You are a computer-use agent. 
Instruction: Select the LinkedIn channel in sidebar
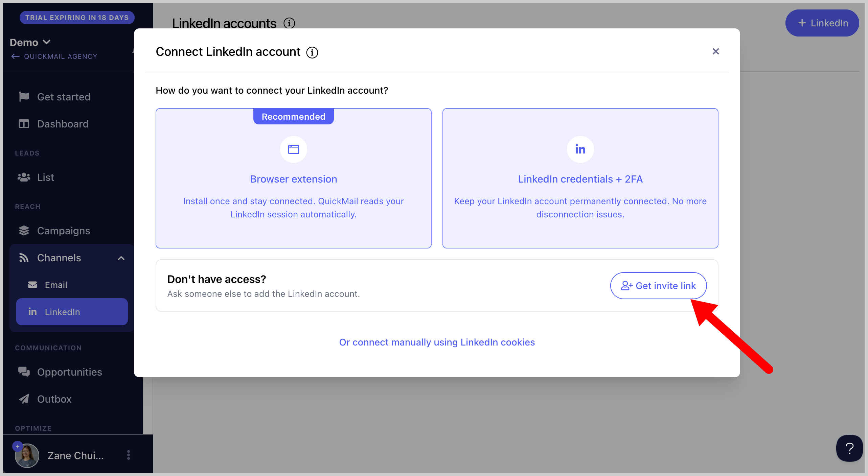[x=72, y=312]
